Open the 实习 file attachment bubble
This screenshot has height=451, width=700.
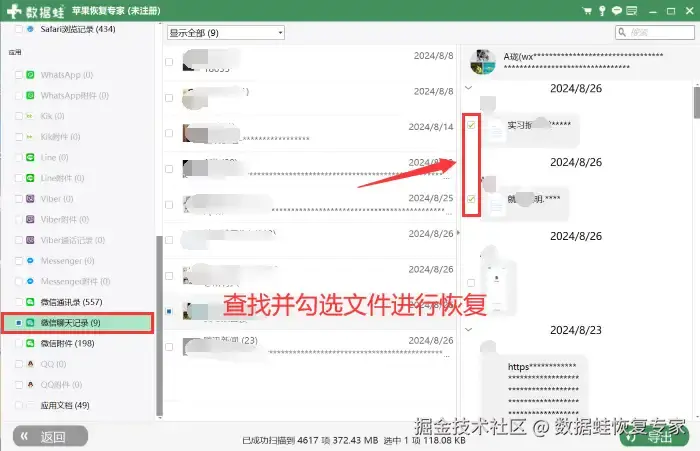530,129
